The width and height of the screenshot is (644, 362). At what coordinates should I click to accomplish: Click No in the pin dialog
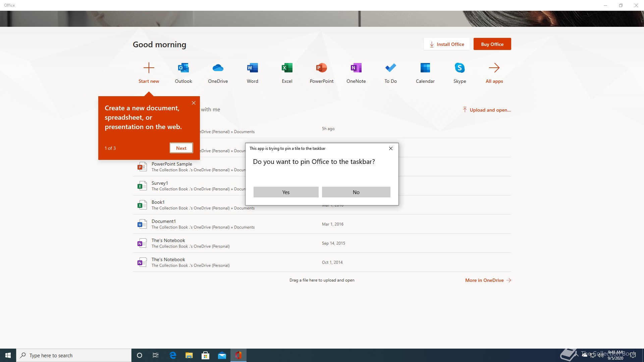(356, 192)
